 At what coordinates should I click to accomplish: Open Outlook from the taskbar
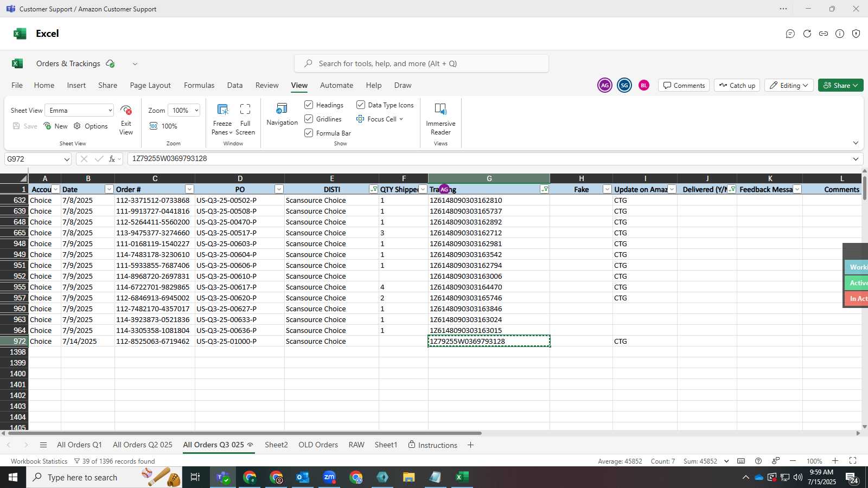303,477
